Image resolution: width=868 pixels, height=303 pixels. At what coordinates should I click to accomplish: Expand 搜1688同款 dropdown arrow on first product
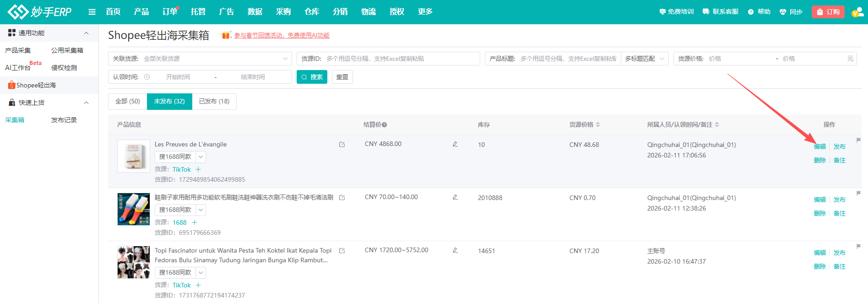pos(201,157)
